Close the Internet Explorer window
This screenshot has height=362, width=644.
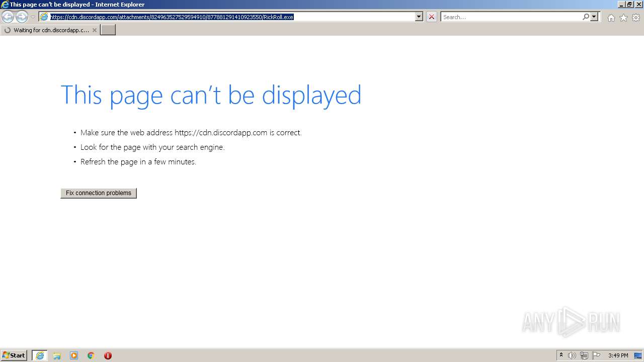pos(638,4)
